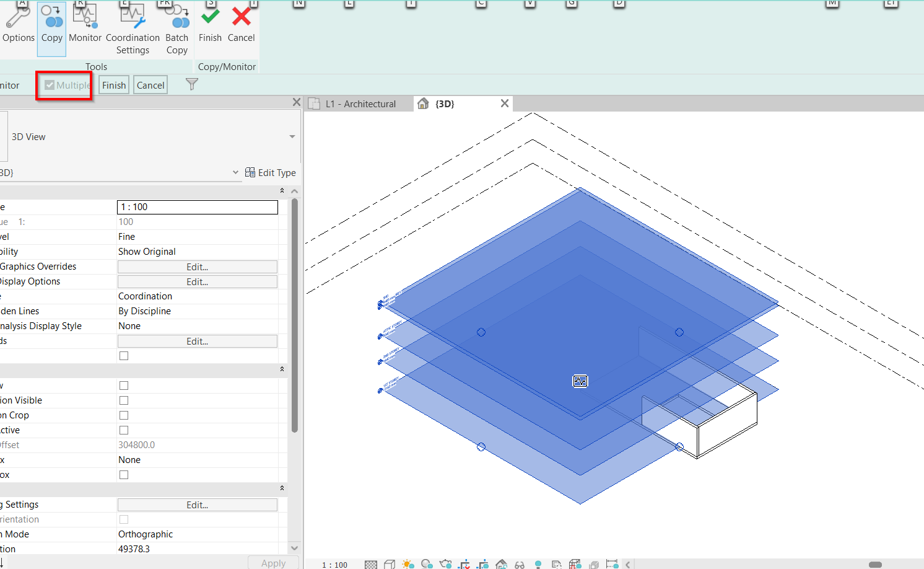
Task: Expand the {3D} view instance dropdown
Action: [x=235, y=173]
